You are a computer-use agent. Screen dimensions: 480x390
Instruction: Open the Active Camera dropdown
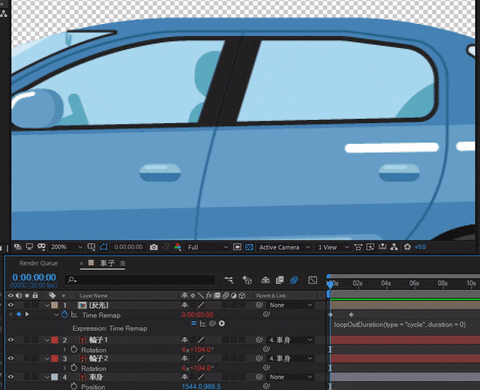284,247
